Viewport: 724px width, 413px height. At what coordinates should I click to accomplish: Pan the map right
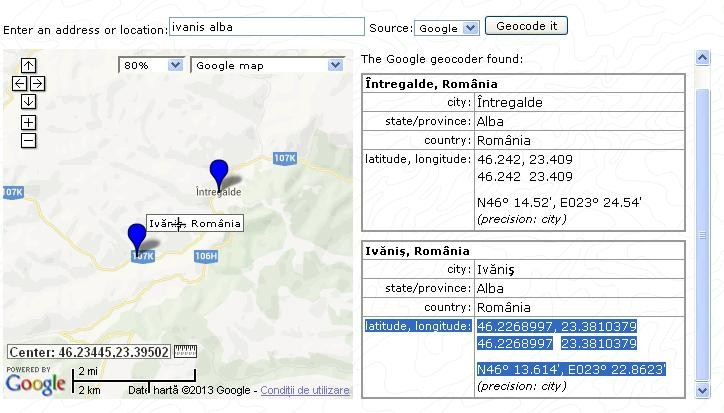(x=37, y=84)
